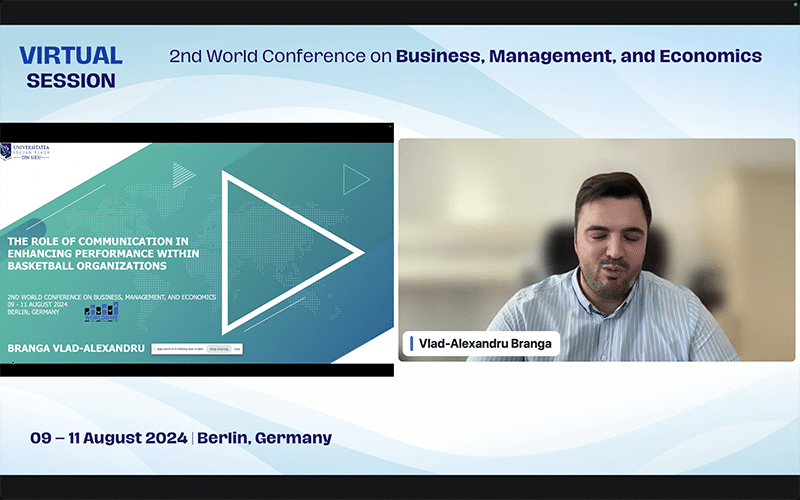Click the green indicator dot at top right
Image resolution: width=800 pixels, height=500 pixels.
[794, 5]
